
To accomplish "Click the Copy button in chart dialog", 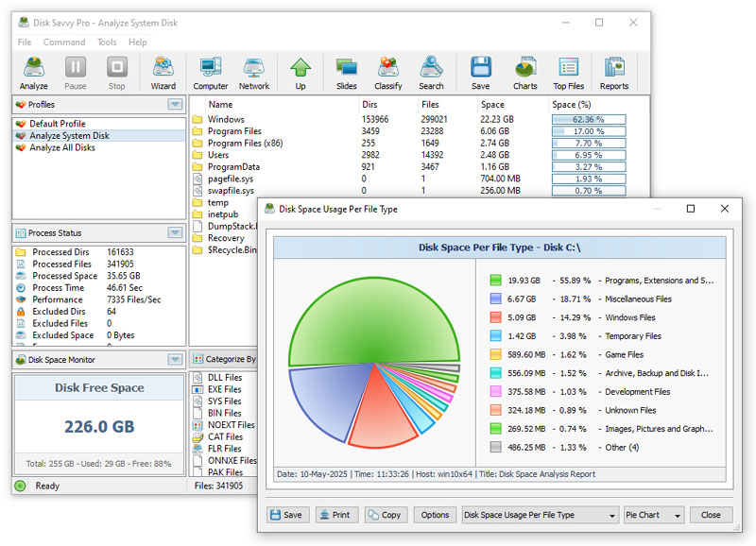I will 385,515.
